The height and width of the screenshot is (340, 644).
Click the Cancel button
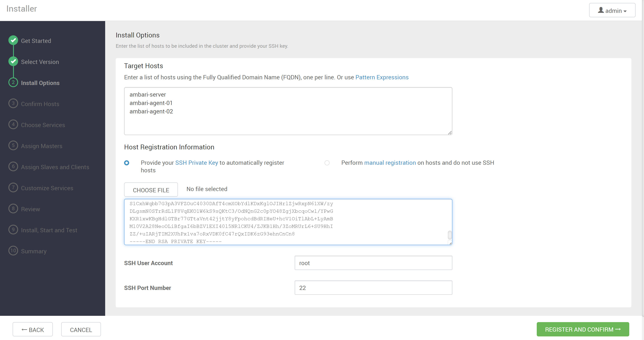(81, 329)
